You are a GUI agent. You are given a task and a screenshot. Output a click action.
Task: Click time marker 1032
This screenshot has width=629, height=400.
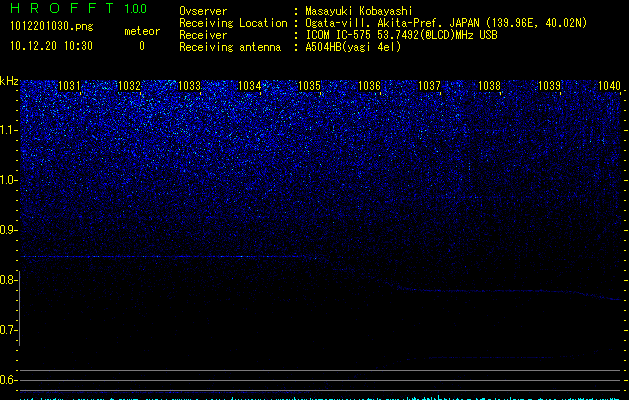point(130,86)
